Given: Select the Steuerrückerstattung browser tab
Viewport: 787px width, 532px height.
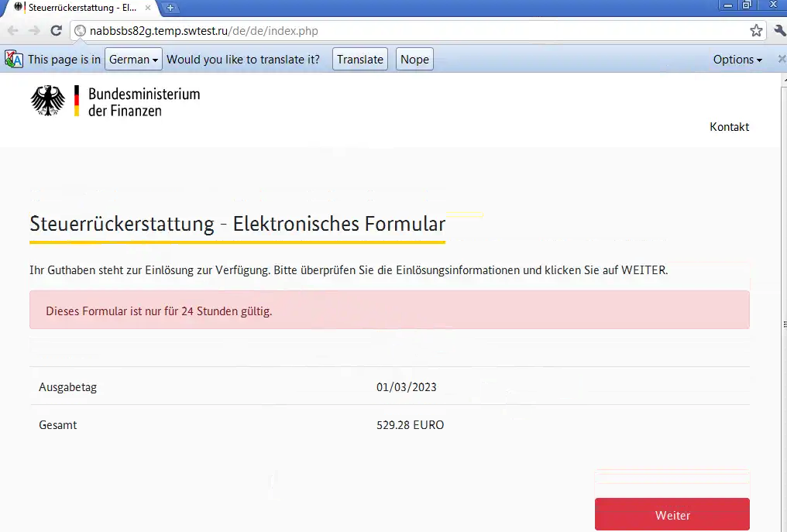Looking at the screenshot, I should (x=77, y=8).
